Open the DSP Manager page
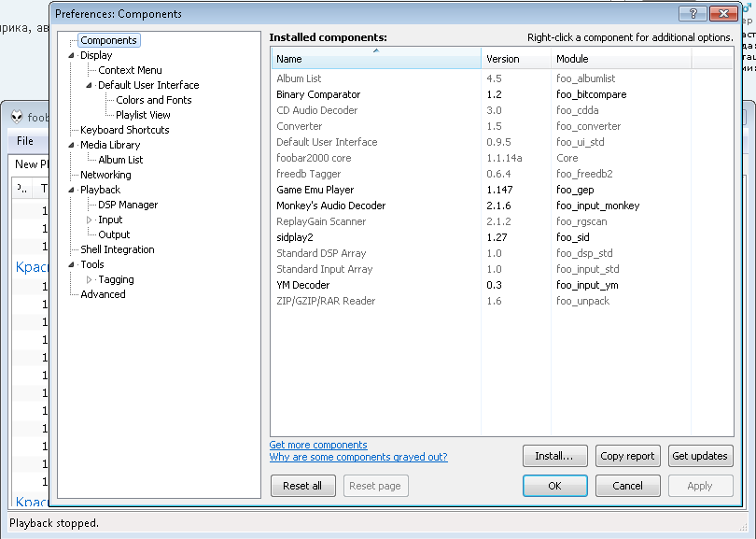Screen dimensions: 756x539 [128, 205]
